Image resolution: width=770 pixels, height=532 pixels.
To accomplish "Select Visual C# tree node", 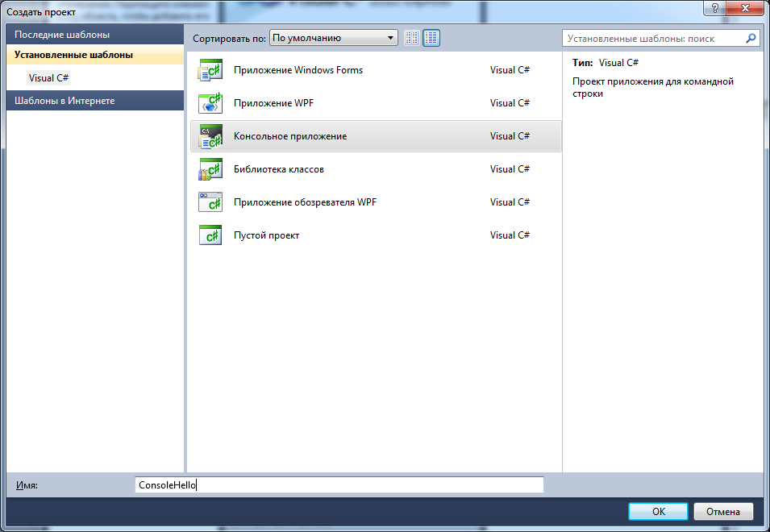I will coord(48,78).
